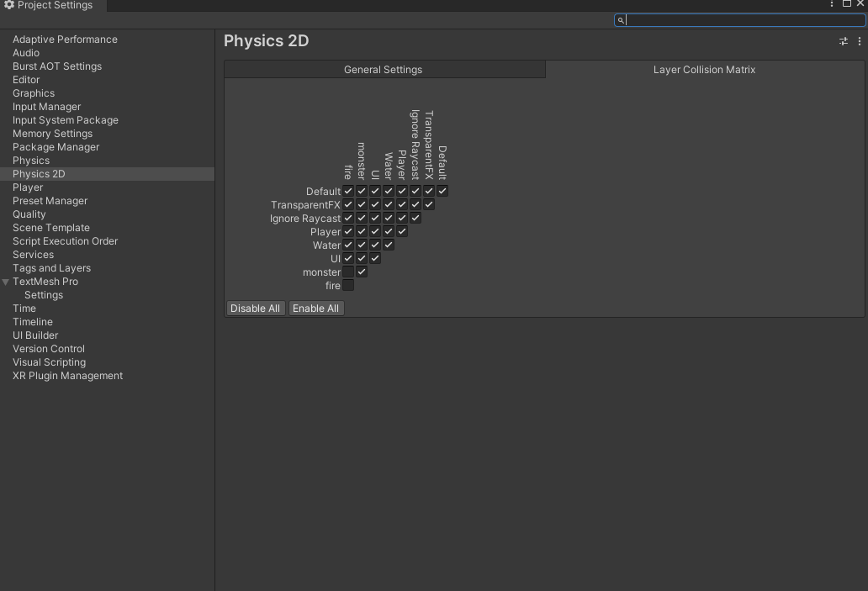The height and width of the screenshot is (591, 868).
Task: Toggle Player row, Player column checkbox
Action: pyautogui.click(x=402, y=231)
